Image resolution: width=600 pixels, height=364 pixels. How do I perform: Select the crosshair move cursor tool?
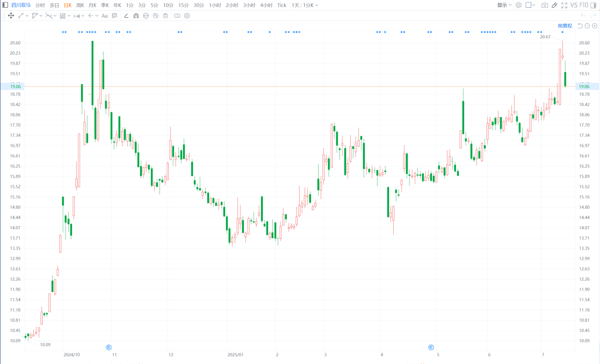pyautogui.click(x=11, y=16)
